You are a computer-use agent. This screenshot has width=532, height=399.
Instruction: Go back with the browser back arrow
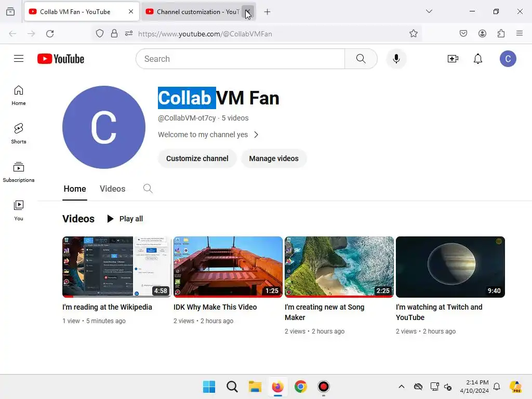pos(12,34)
